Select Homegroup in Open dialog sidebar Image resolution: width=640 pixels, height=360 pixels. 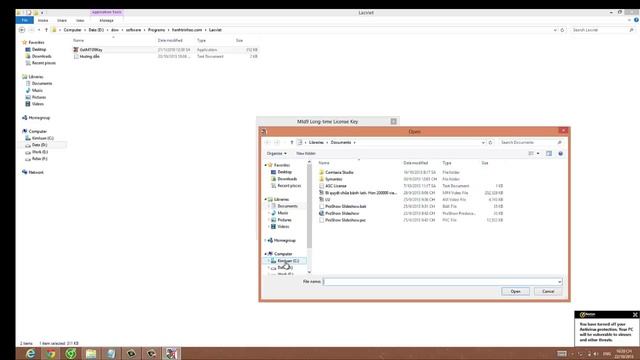284,240
